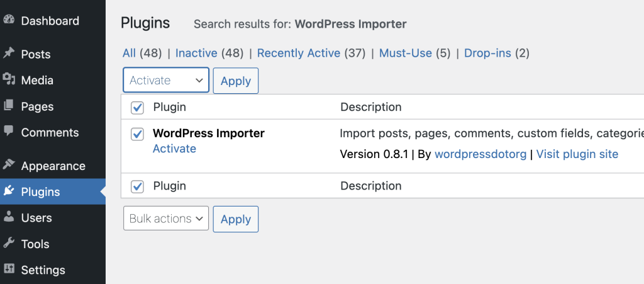Image resolution: width=644 pixels, height=284 pixels.
Task: Open Appearance menu item
Action: [53, 166]
